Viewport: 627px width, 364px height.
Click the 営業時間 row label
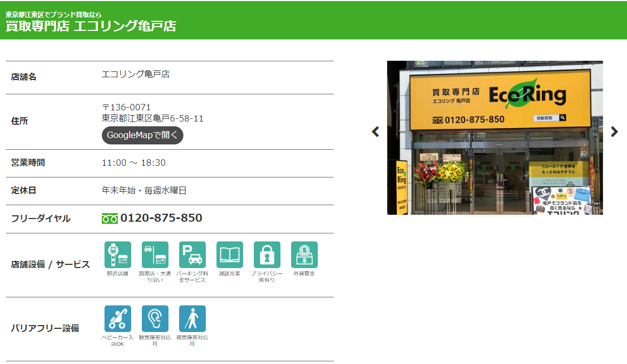tap(28, 163)
